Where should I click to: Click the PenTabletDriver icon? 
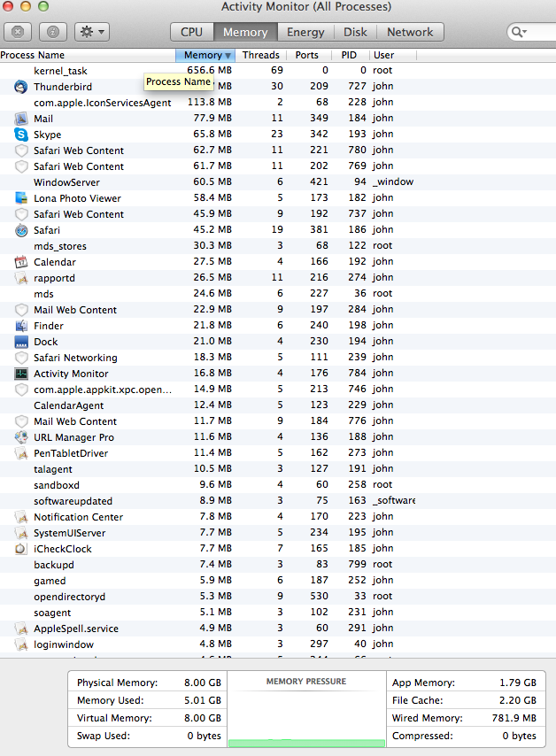point(20,452)
